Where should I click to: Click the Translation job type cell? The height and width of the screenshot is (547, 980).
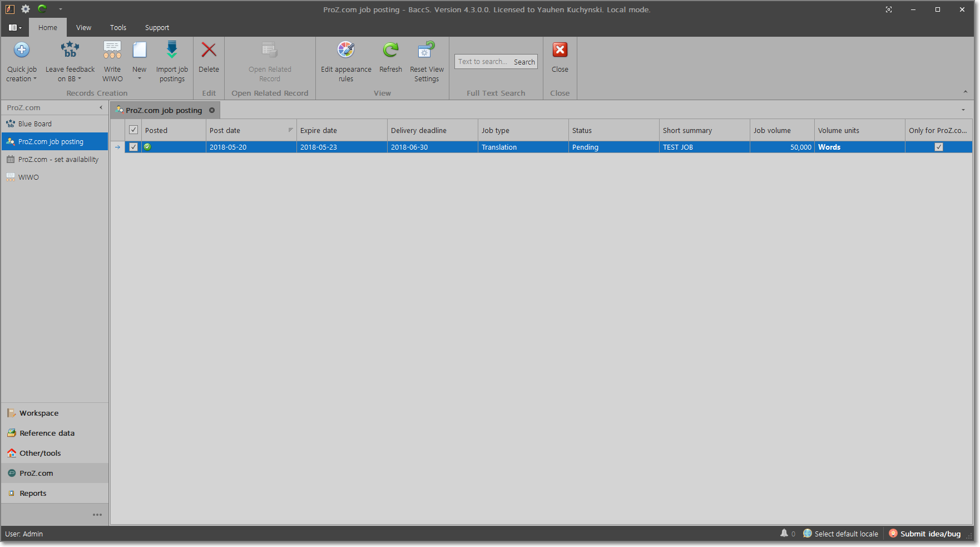(x=523, y=147)
